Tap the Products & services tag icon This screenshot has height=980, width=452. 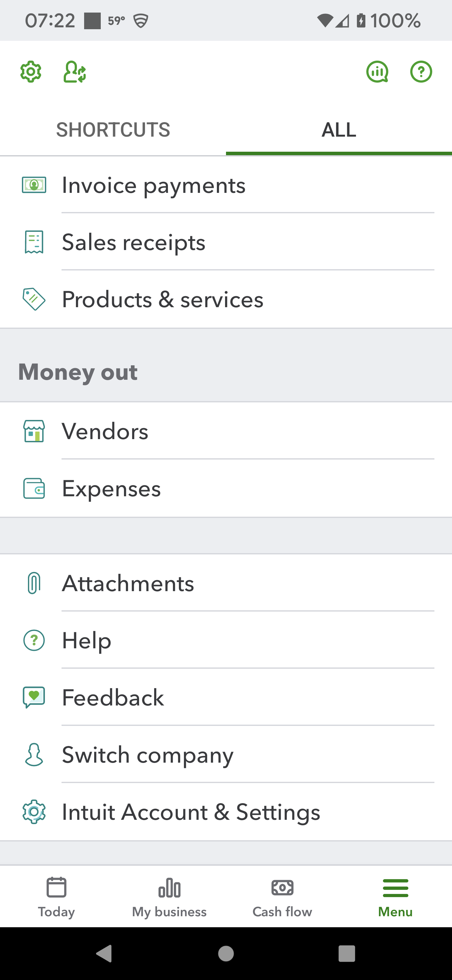coord(34,299)
